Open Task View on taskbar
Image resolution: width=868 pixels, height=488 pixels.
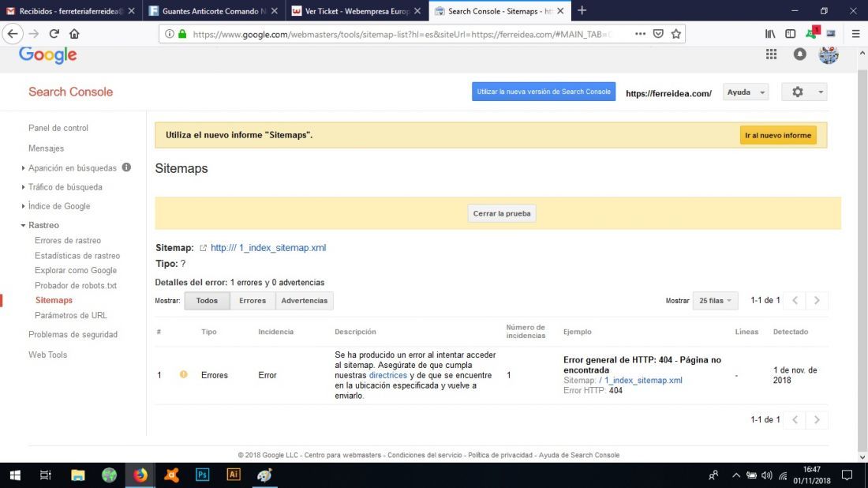(x=46, y=475)
